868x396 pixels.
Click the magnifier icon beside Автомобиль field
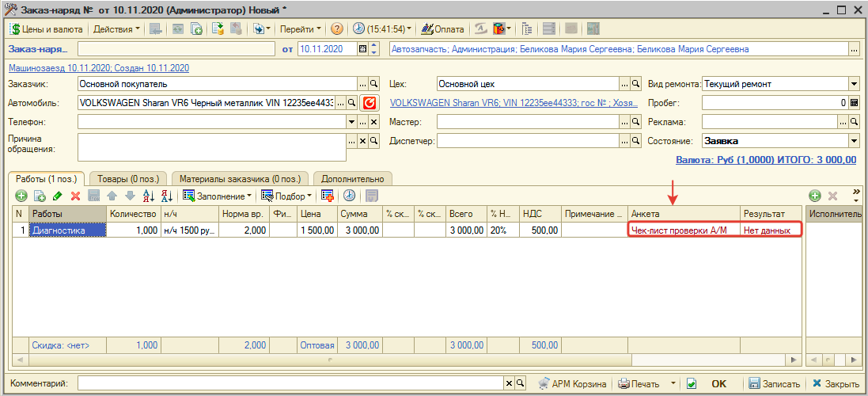[351, 103]
